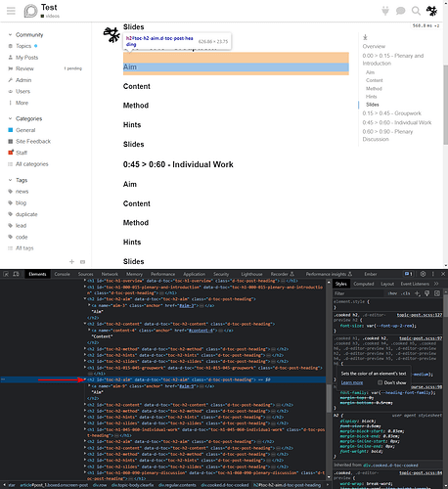Image resolution: width=448 pixels, height=489 pixels.
Task: Toggle the device toolbar icon in DevTools
Action: click(16, 274)
